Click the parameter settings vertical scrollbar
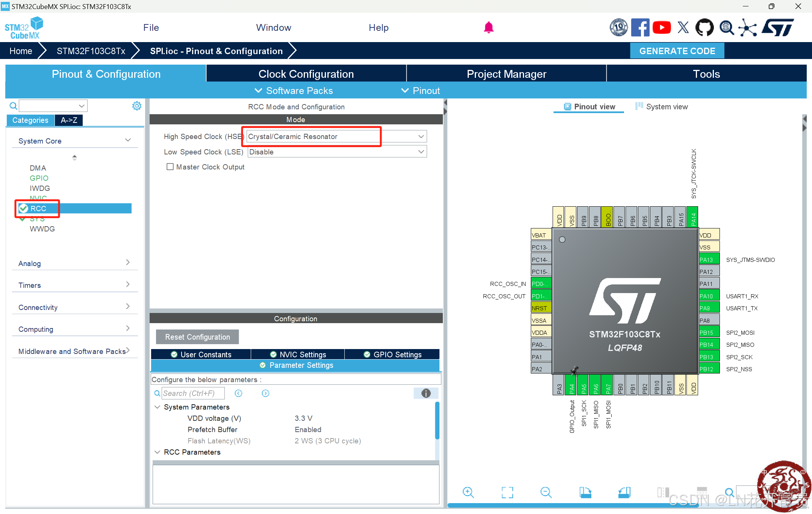This screenshot has width=812, height=514. coord(437,421)
